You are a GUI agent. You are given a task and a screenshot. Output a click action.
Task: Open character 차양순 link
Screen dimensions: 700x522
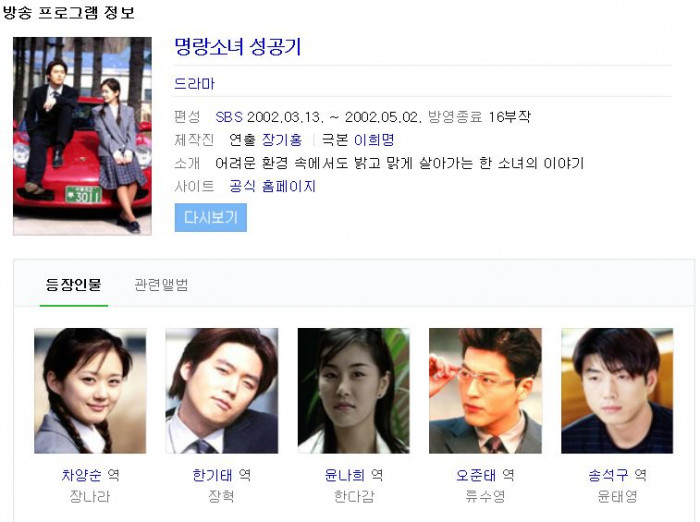tap(82, 475)
